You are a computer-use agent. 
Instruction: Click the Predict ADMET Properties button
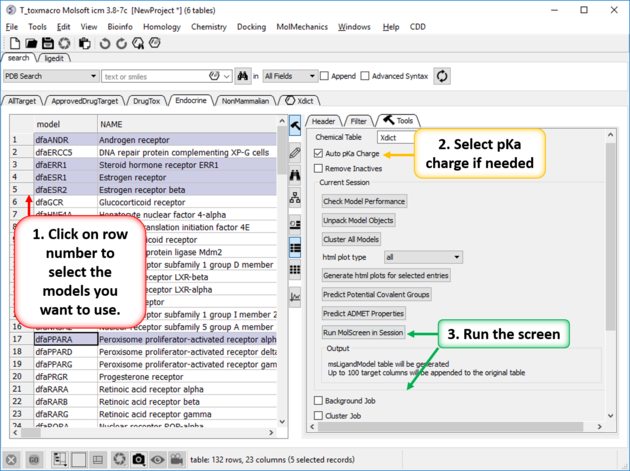pos(362,313)
